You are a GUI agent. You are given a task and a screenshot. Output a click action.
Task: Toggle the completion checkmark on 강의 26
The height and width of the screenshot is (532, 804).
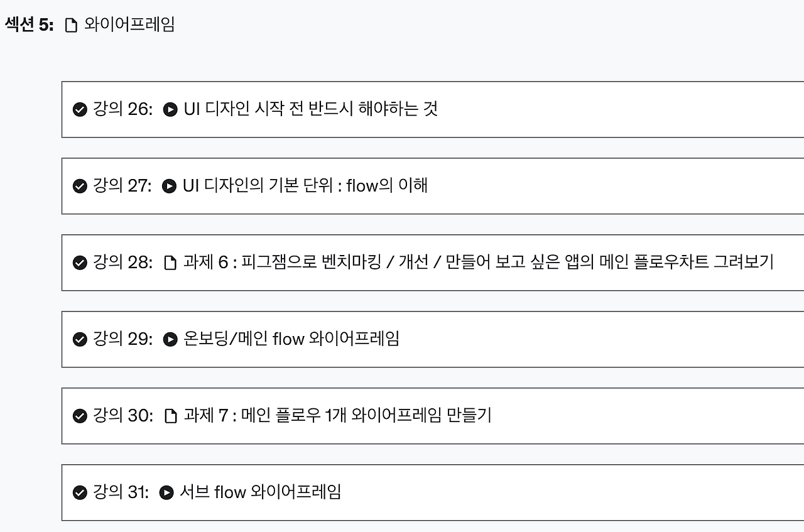coord(79,109)
